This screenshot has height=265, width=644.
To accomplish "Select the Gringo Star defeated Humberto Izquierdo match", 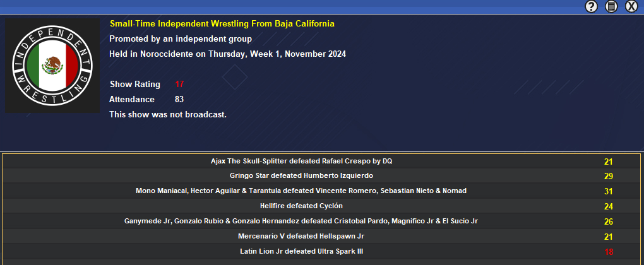I will point(301,176).
